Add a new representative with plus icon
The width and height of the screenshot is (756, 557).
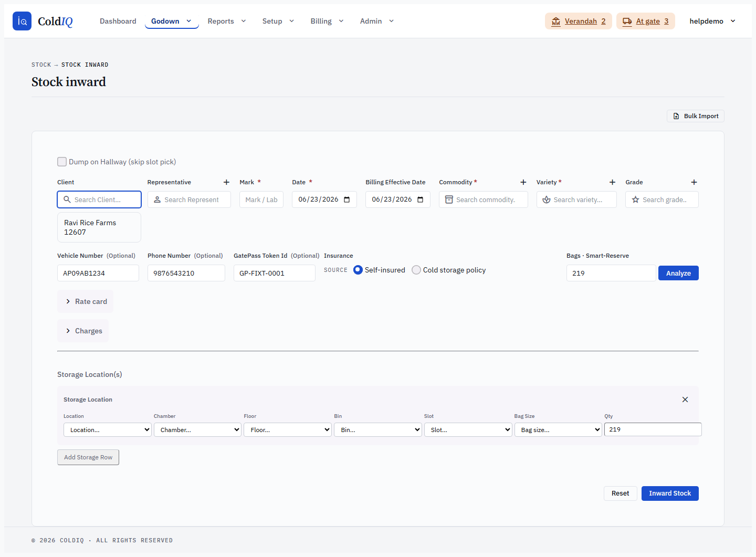[x=226, y=182]
